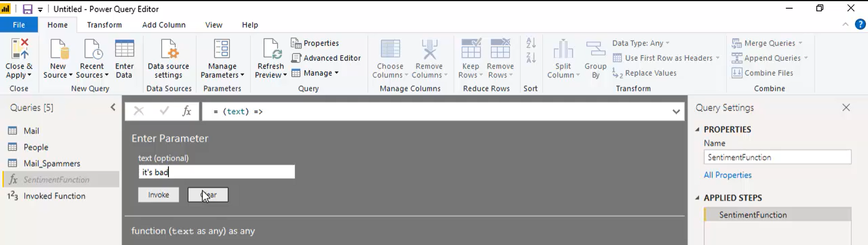Open the Data Type: Any dropdown
Image resolution: width=868 pixels, height=245 pixels.
pos(641,43)
